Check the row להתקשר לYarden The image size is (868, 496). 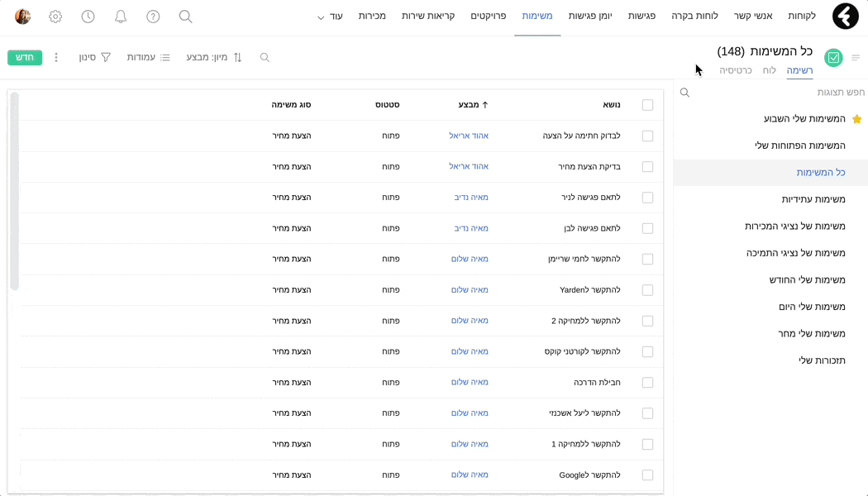[x=647, y=290]
